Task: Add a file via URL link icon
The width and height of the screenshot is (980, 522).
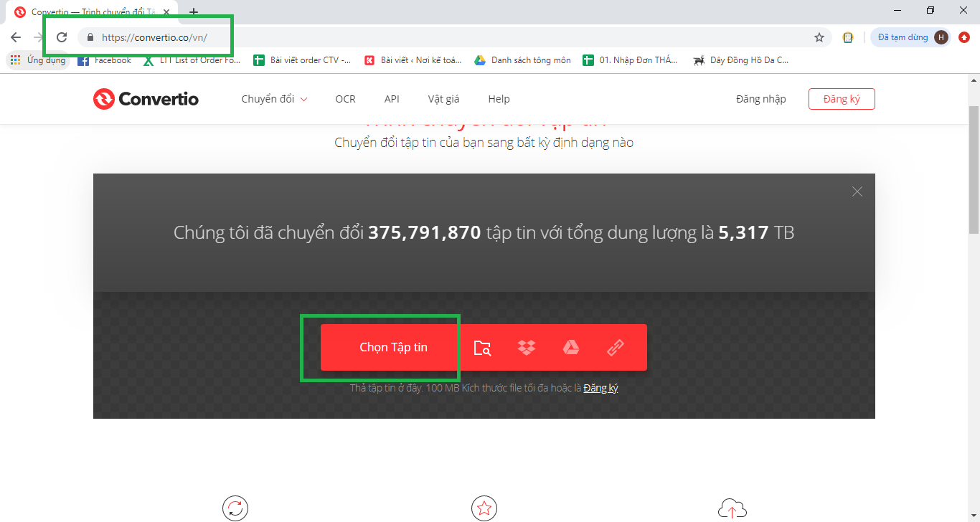Action: pyautogui.click(x=614, y=347)
